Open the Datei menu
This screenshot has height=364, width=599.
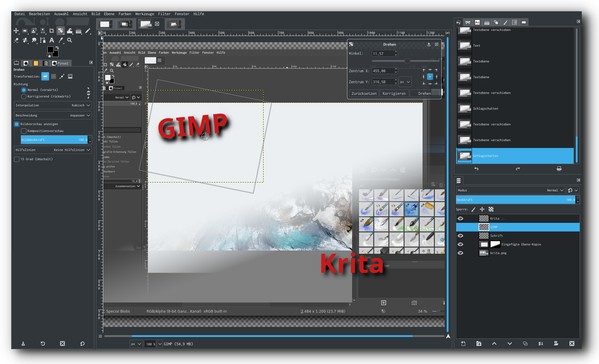tap(20, 14)
